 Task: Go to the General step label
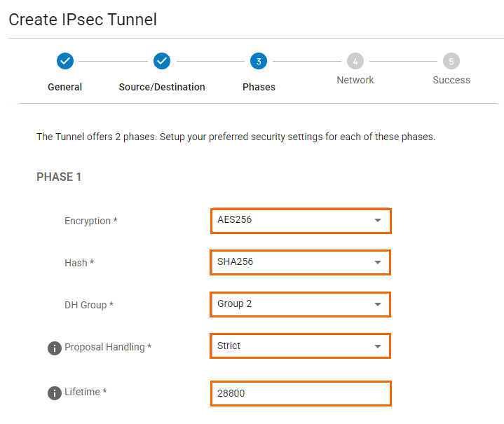coord(64,87)
